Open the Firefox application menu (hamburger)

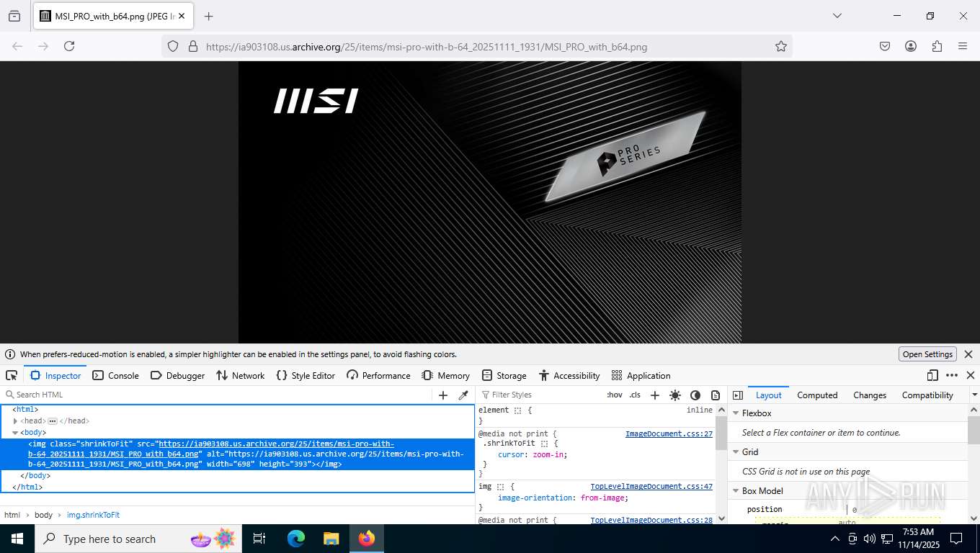(963, 46)
